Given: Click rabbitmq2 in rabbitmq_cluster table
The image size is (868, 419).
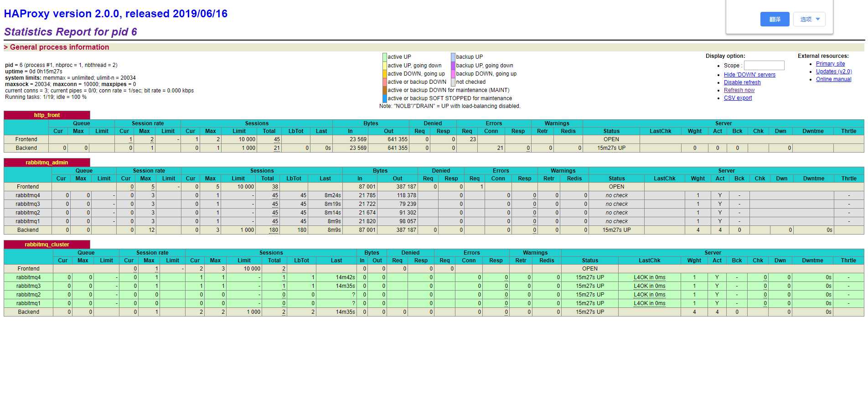Looking at the screenshot, I should (x=28, y=295).
